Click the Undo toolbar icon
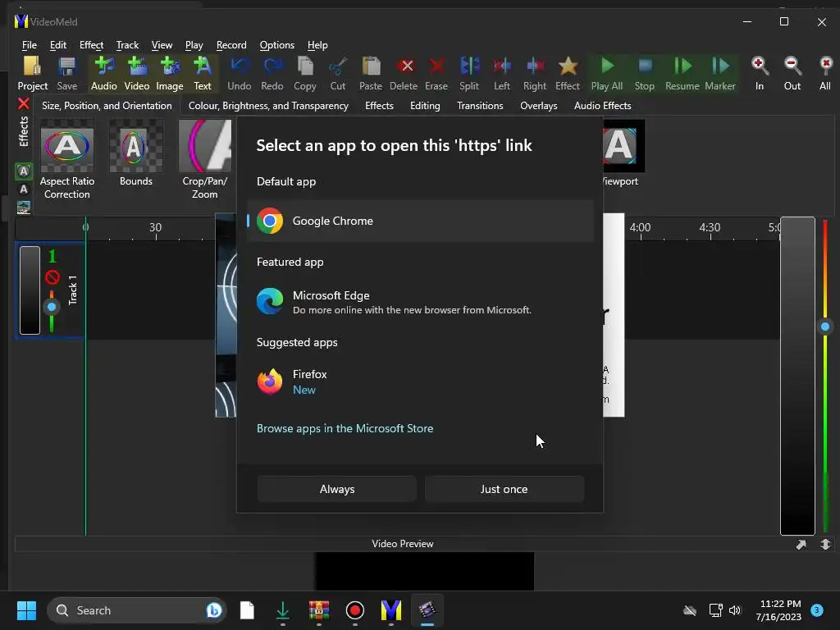This screenshot has height=630, width=840. tap(239, 73)
